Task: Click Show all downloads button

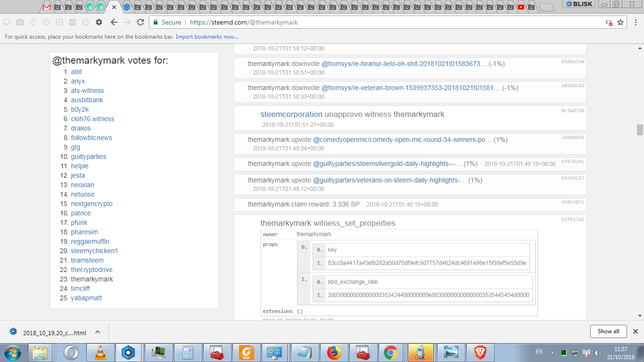Action: click(x=608, y=331)
